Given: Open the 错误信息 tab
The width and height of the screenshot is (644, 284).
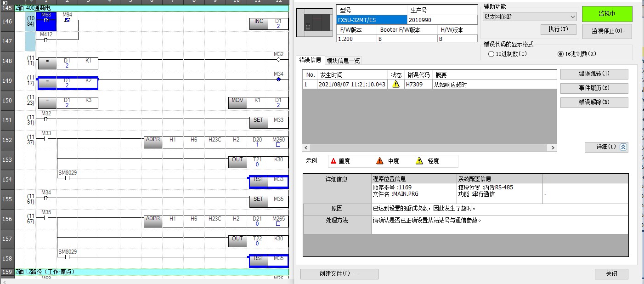Looking at the screenshot, I should [x=310, y=60].
